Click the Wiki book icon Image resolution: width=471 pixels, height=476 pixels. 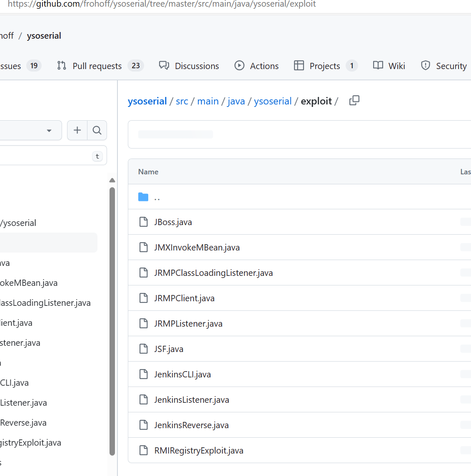click(378, 66)
